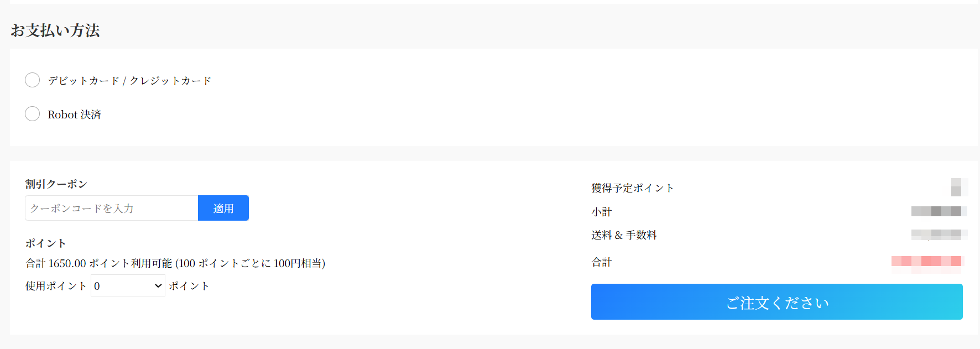980x349 pixels.
Task: Click the blurred red total amount value
Action: coord(927,262)
